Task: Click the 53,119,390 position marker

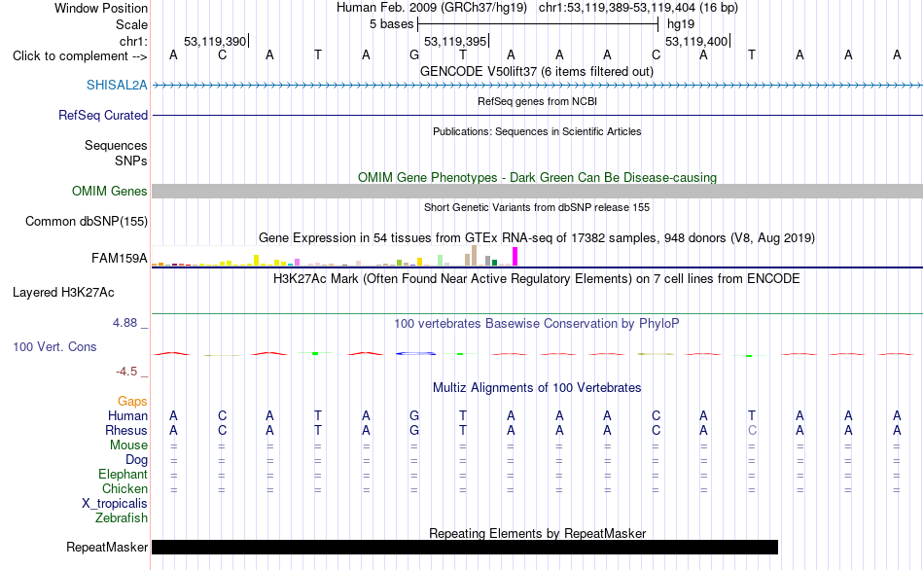Action: coord(216,41)
